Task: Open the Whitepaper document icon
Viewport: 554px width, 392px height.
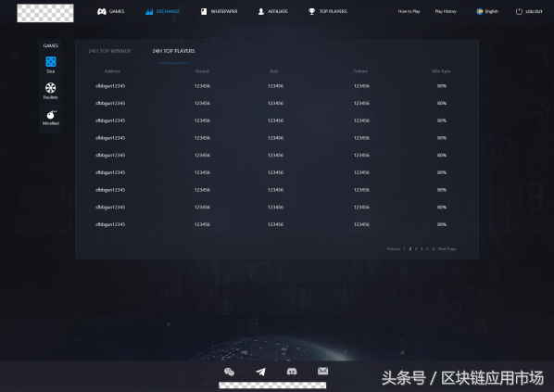Action: pyautogui.click(x=204, y=12)
